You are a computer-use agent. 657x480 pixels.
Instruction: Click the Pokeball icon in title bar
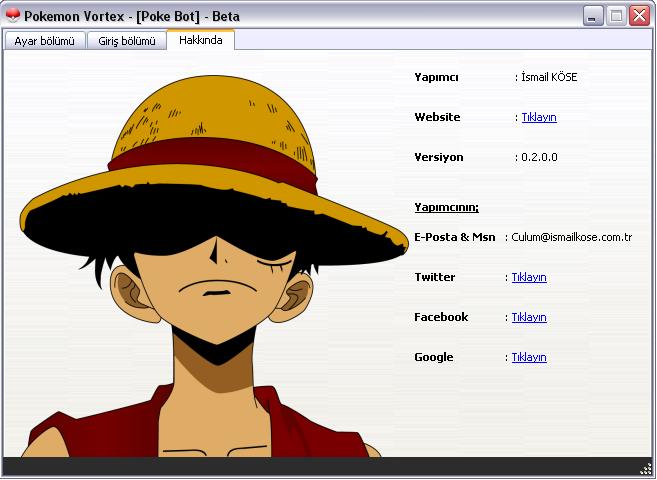click(x=13, y=16)
